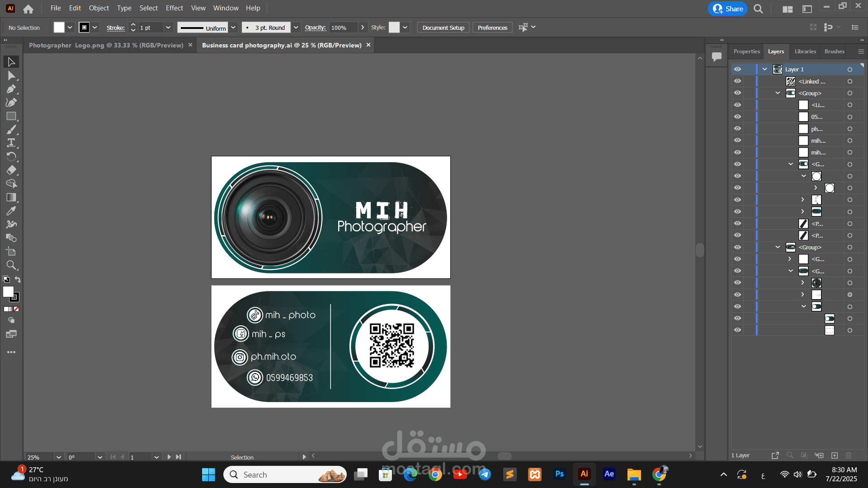Viewport: 868px width, 488px height.
Task: Collapse Layer 1 tree arrow
Action: click(x=764, y=69)
